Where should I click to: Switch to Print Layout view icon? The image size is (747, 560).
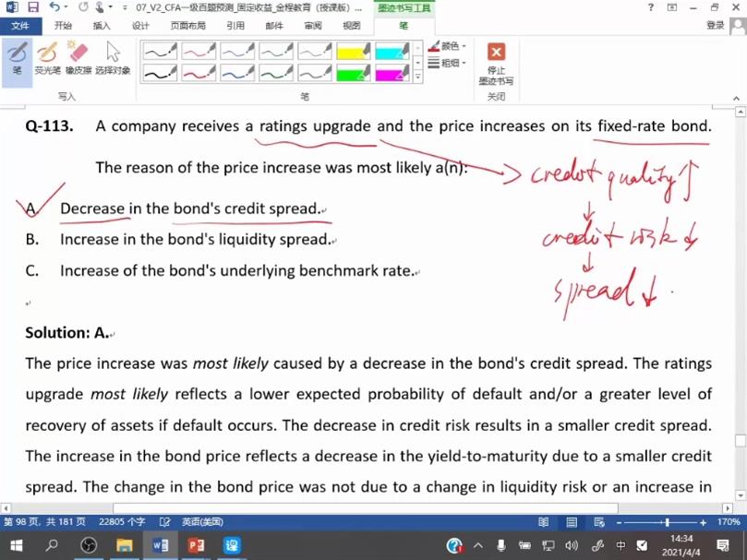point(572,522)
